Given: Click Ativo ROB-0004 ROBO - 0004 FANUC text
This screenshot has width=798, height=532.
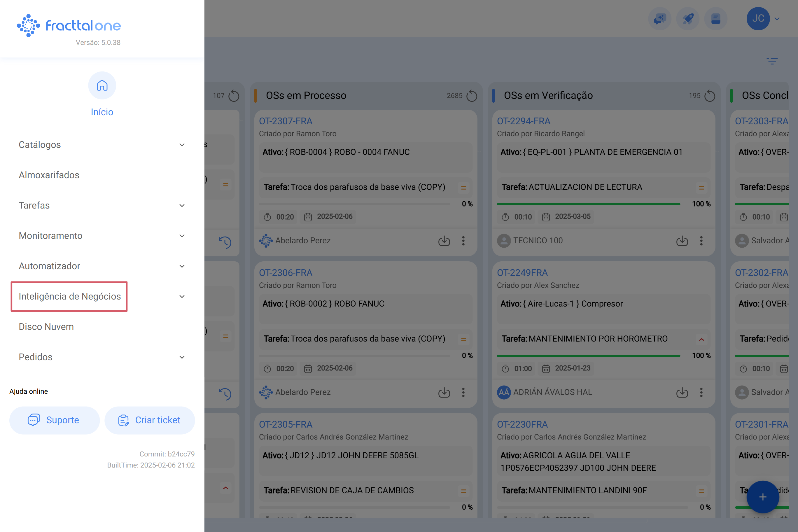Looking at the screenshot, I should click(x=336, y=152).
